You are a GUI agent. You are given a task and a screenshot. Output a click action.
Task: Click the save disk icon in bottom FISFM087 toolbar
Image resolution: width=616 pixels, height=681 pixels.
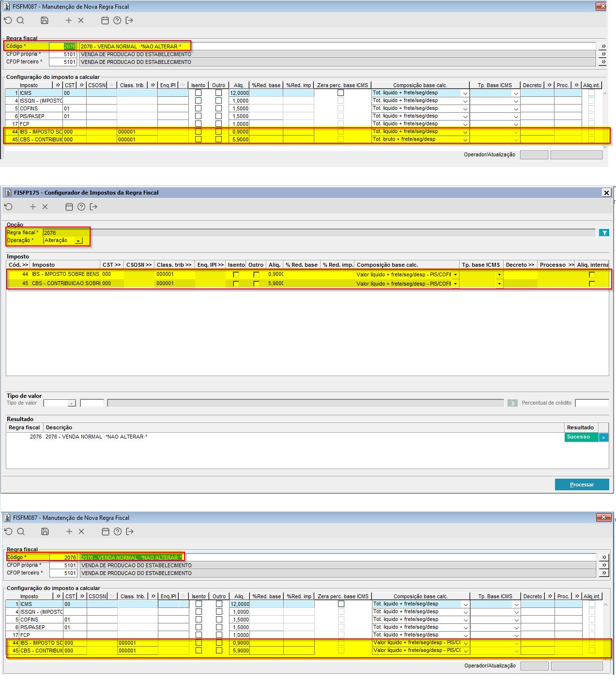pyautogui.click(x=45, y=531)
